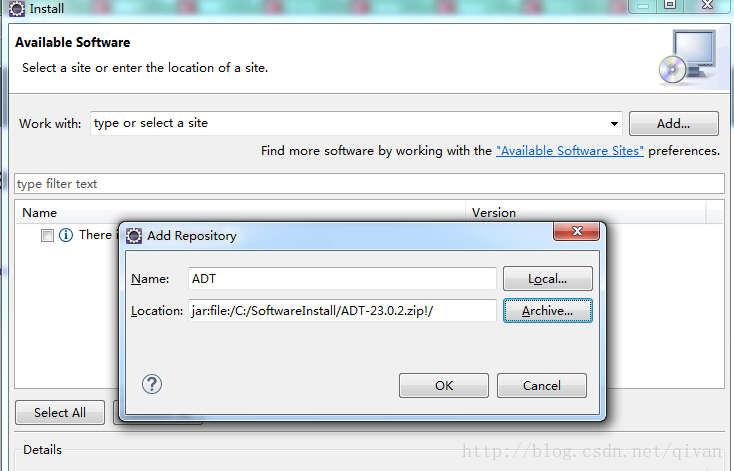Click the Eclipse icon in Add Repository title
Viewport: 734px width, 471px height.
pyautogui.click(x=134, y=236)
